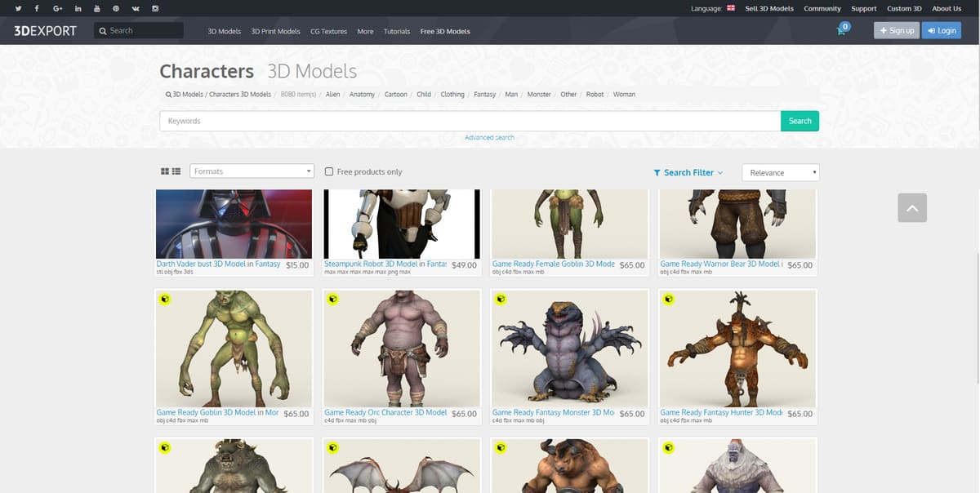
Task: Filter by Anatomy category
Action: (x=362, y=95)
